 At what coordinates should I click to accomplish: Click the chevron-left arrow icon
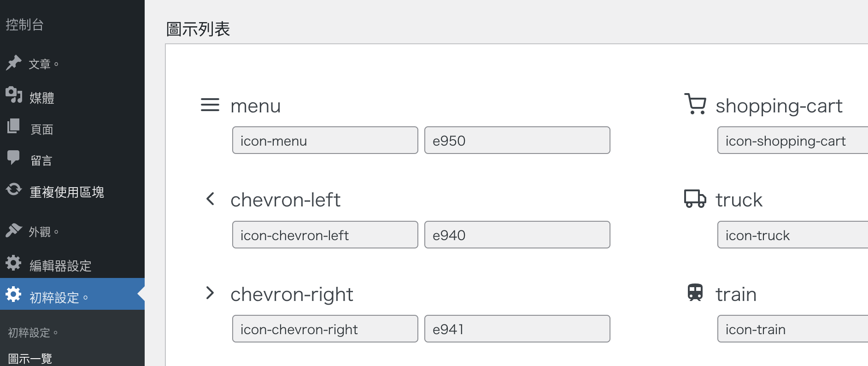tap(210, 199)
